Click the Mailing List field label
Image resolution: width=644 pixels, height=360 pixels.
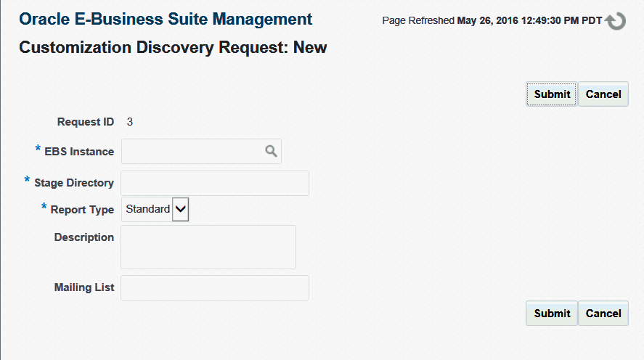[84, 287]
